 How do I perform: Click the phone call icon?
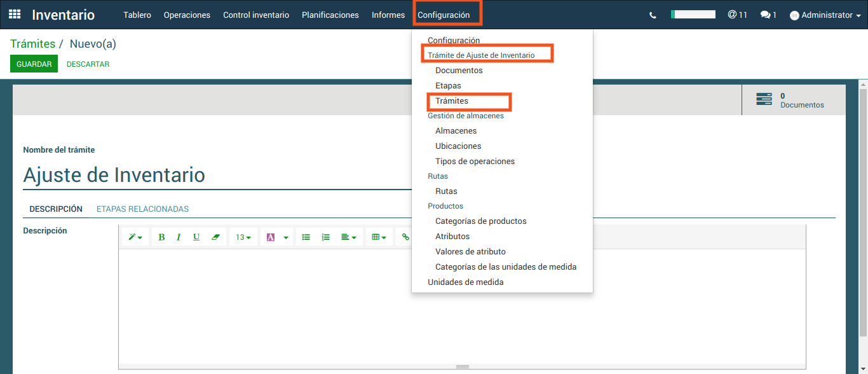tap(653, 15)
